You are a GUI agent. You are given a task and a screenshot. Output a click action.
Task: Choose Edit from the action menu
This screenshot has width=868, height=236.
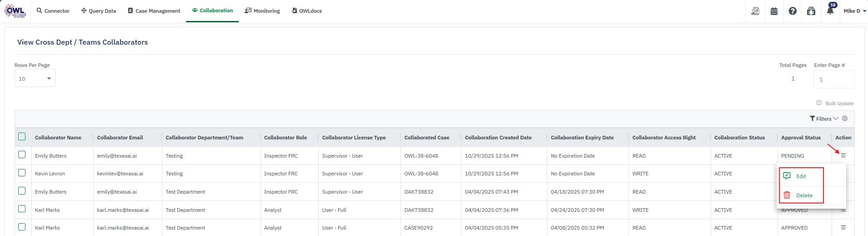point(801,176)
